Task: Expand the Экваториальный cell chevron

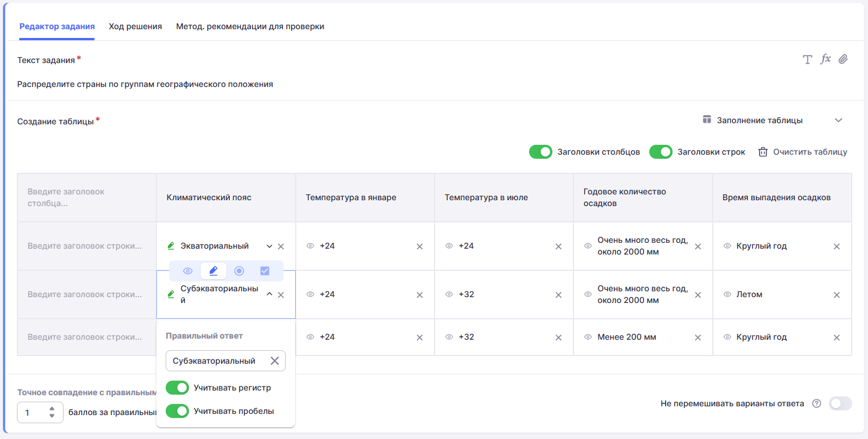Action: pyautogui.click(x=269, y=246)
